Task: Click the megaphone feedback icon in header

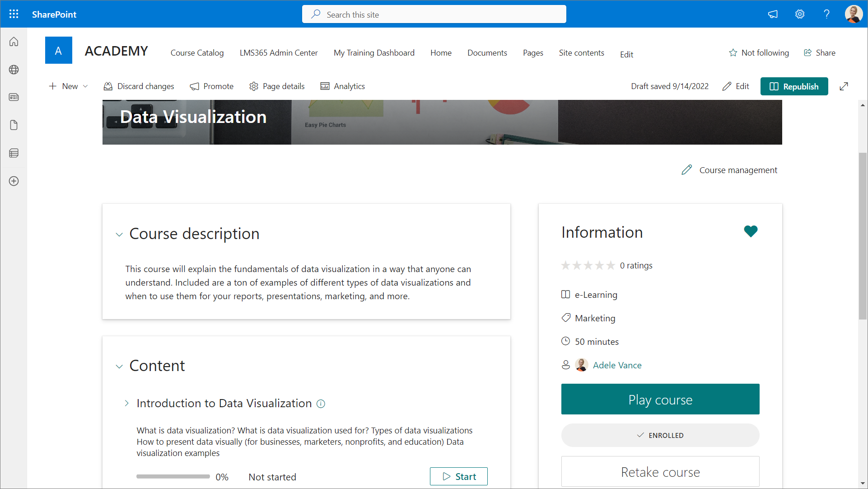Action: click(x=773, y=14)
